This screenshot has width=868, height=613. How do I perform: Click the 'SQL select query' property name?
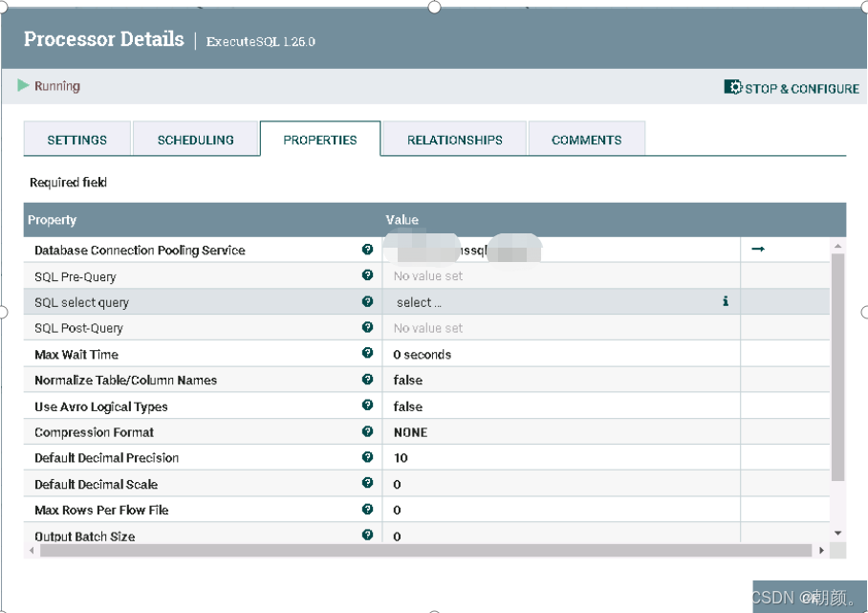[81, 302]
